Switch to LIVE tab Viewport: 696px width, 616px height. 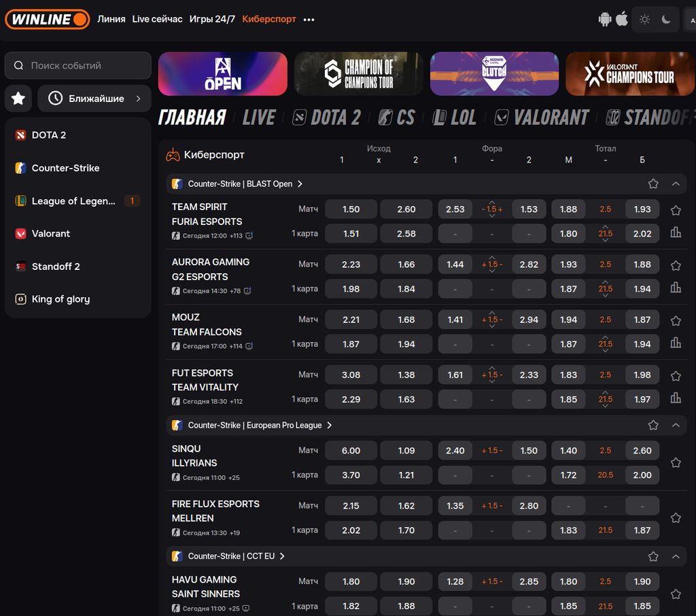pyautogui.click(x=259, y=118)
